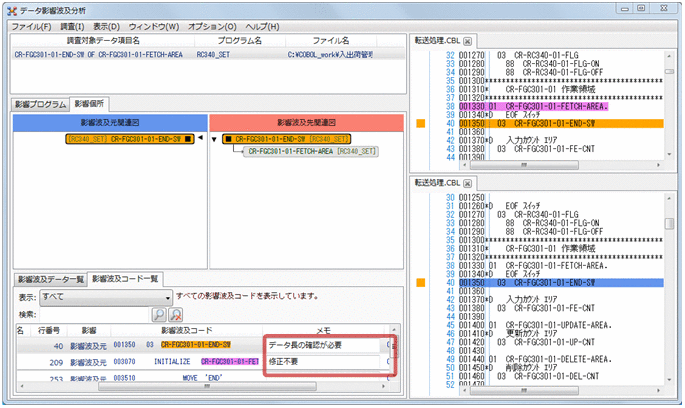Image resolution: width=685 pixels, height=408 pixels.
Task: Open the オプション(O) menu
Action: coord(212,25)
